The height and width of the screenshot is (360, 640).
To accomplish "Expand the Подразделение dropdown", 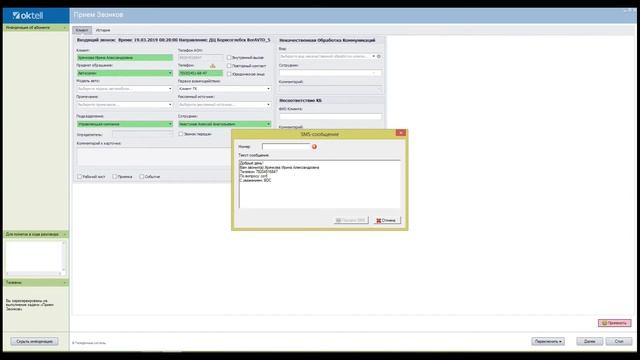I will pyautogui.click(x=124, y=124).
